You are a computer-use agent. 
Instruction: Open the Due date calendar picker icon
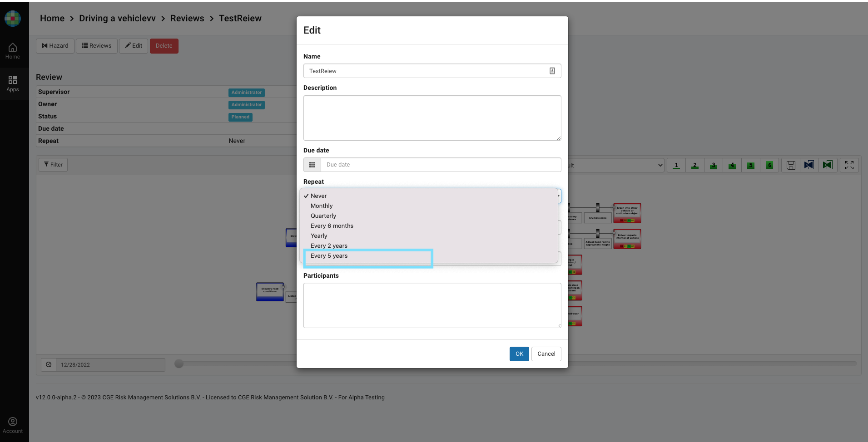point(312,165)
